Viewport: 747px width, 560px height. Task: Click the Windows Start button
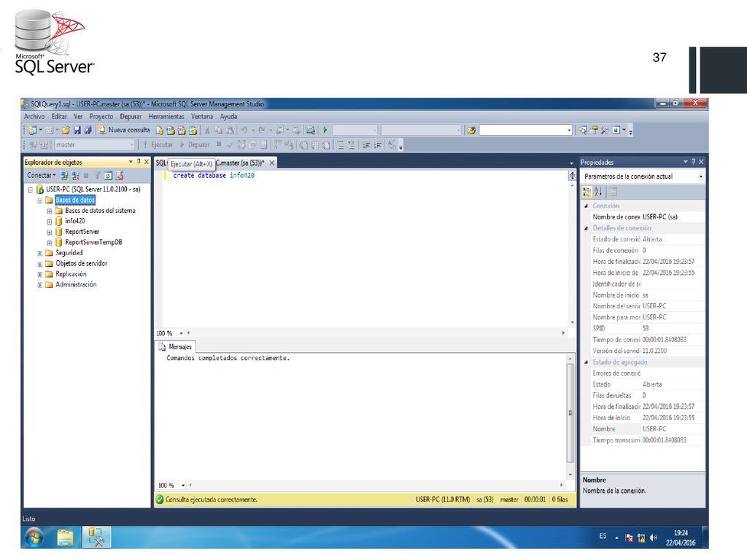[34, 537]
